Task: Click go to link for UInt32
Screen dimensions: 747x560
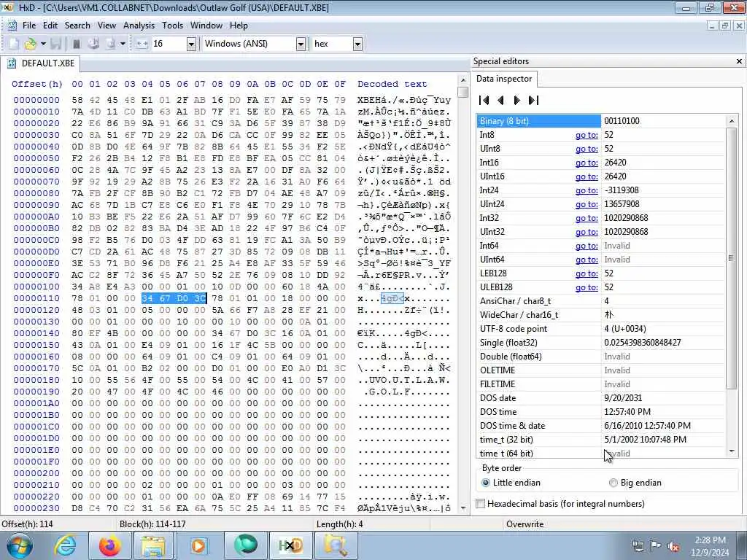Action: 587,232
